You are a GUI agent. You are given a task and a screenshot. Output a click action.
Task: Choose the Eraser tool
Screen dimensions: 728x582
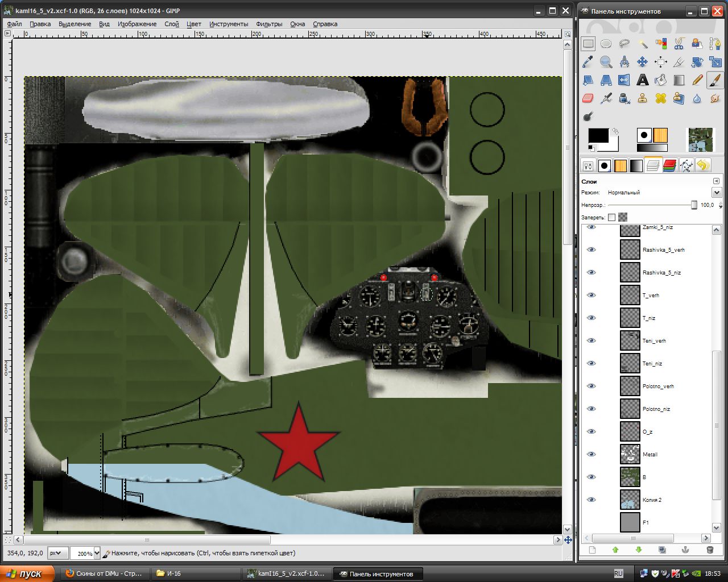(588, 98)
